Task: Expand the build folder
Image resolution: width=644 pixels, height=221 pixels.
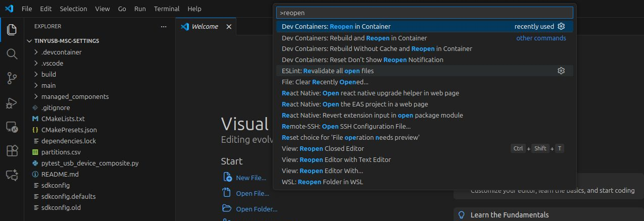Action: (x=36, y=74)
